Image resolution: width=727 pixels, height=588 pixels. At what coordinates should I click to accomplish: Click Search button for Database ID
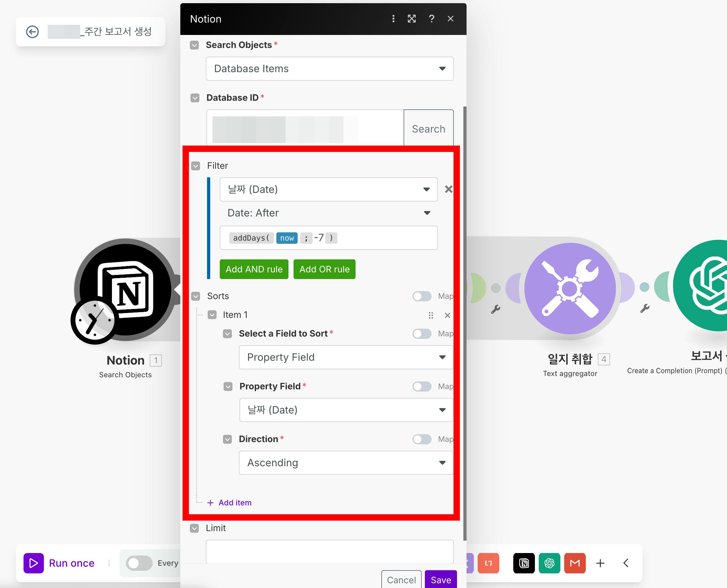(x=428, y=129)
